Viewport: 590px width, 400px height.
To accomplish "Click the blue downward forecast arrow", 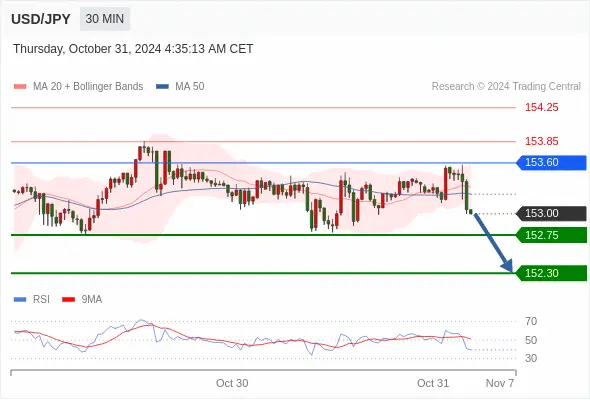I will pos(493,242).
